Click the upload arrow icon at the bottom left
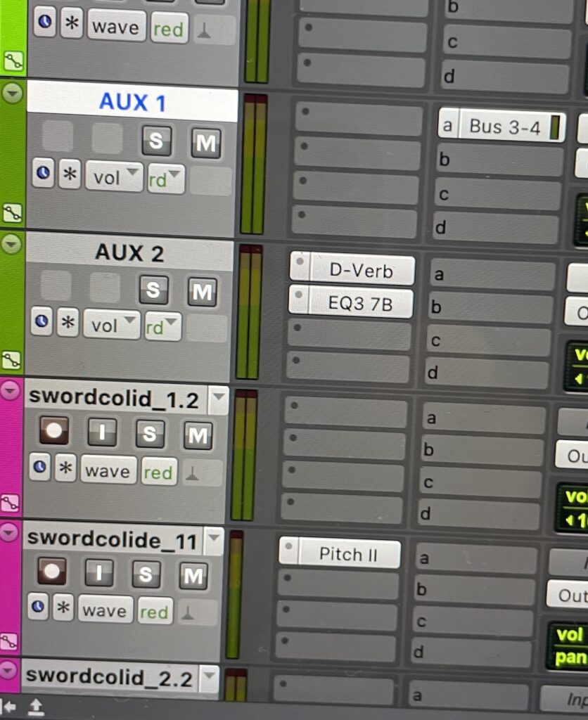The width and height of the screenshot is (588, 720). pos(36,707)
